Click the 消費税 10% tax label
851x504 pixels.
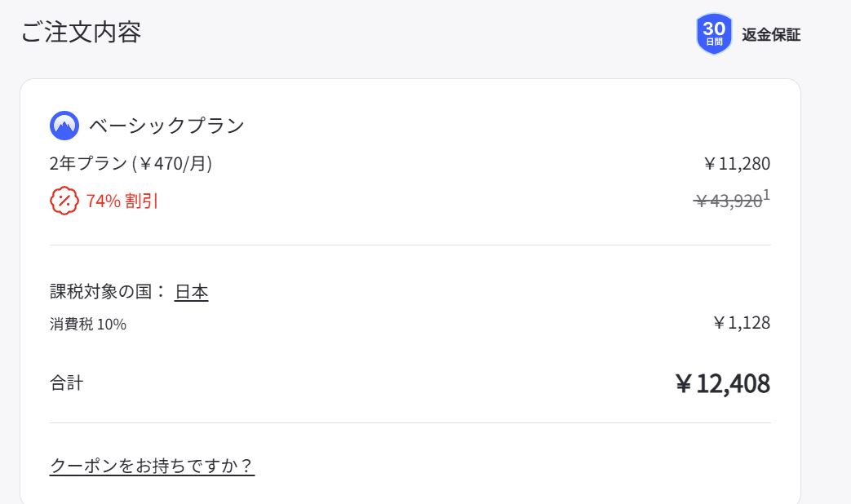click(88, 325)
